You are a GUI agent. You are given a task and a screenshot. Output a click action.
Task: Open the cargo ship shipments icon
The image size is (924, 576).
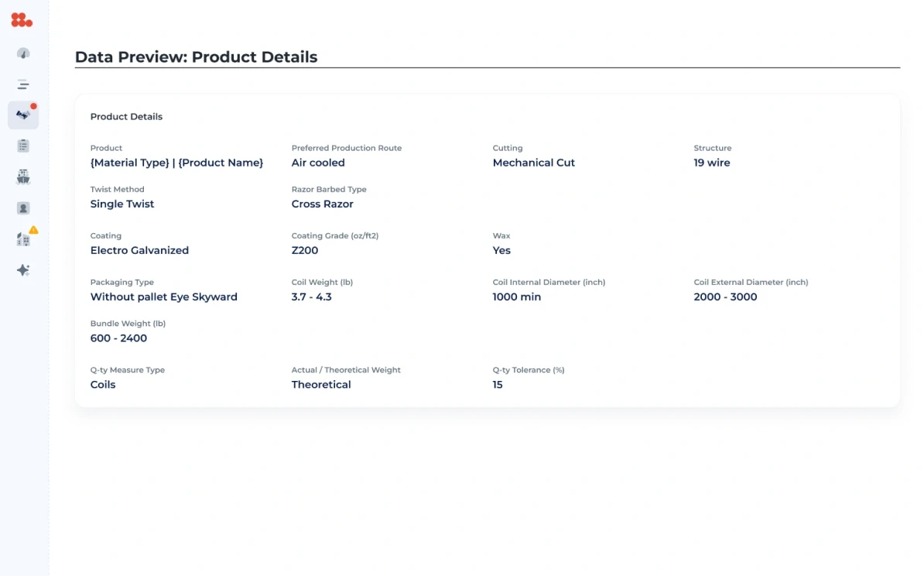coord(23,177)
